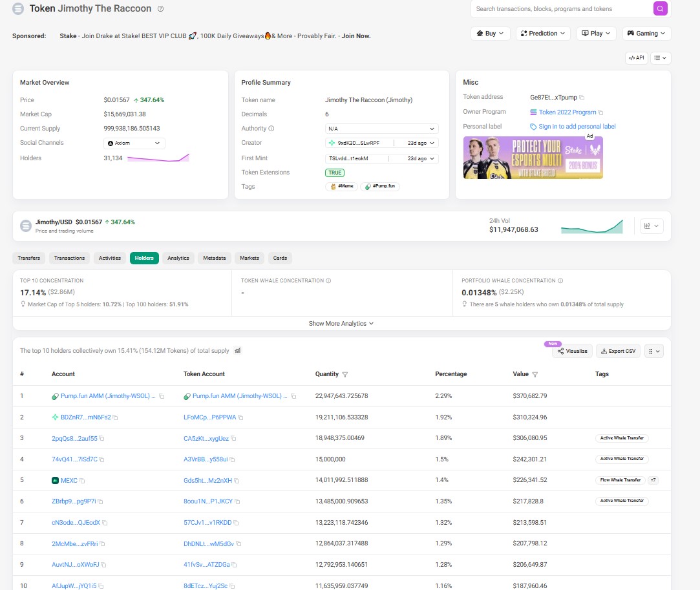Click the Stake esports ad banner

click(533, 158)
